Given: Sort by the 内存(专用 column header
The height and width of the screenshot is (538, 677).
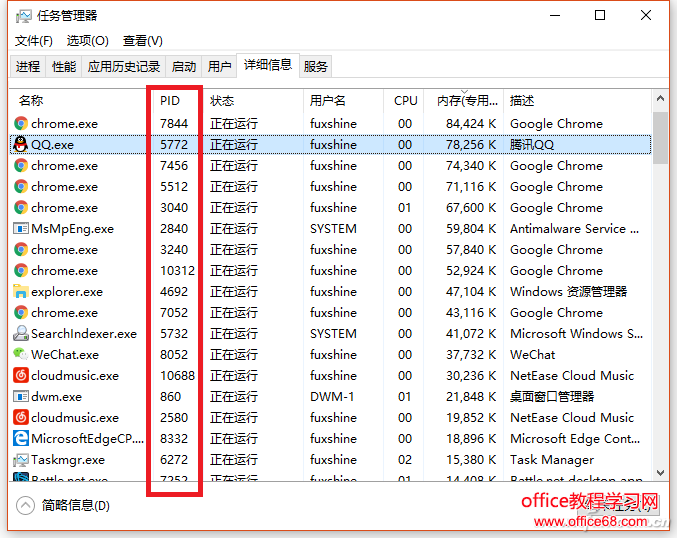Looking at the screenshot, I should tap(464, 101).
